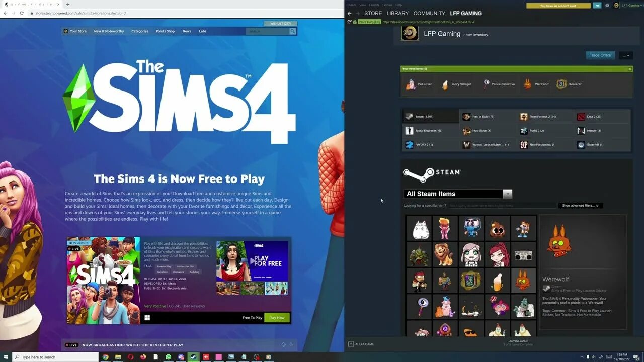The width and height of the screenshot is (644, 362).
Task: Click the Sorcerer new item
Action: coord(569,84)
